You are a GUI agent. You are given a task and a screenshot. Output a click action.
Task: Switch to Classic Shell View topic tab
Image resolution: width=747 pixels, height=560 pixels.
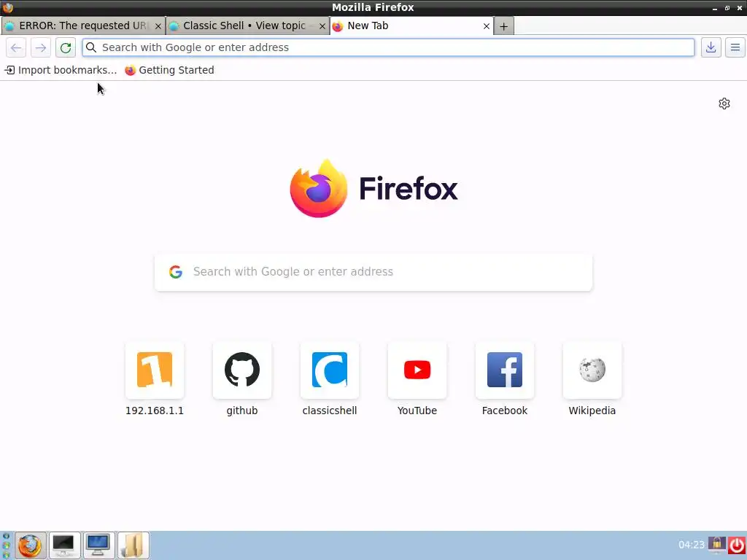click(248, 26)
